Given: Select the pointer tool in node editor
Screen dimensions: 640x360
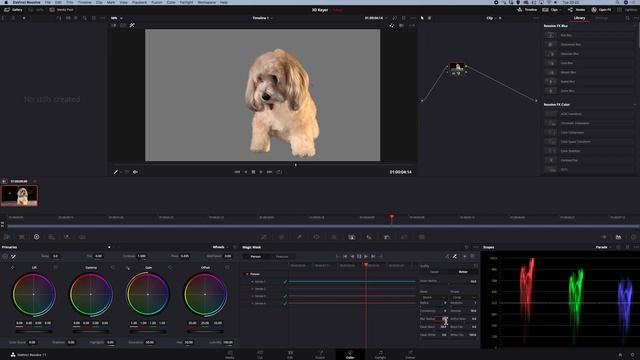Looking at the screenshot, I should pyautogui.click(x=422, y=18).
